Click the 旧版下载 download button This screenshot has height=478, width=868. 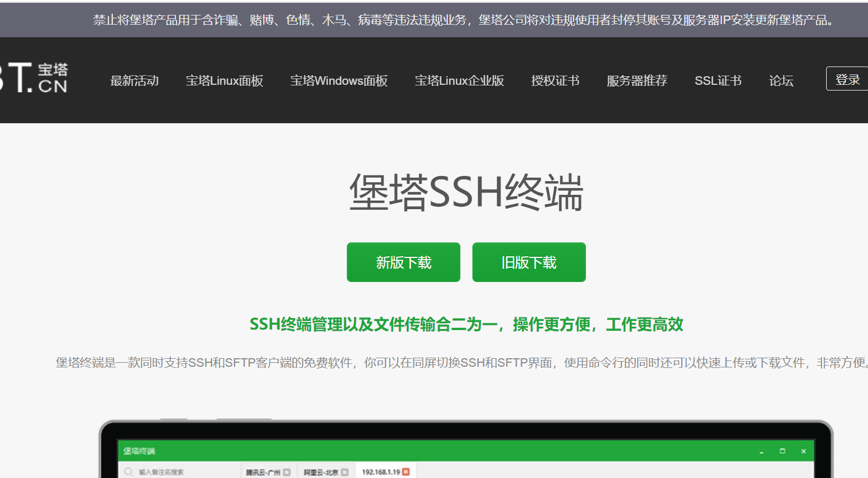[529, 262]
